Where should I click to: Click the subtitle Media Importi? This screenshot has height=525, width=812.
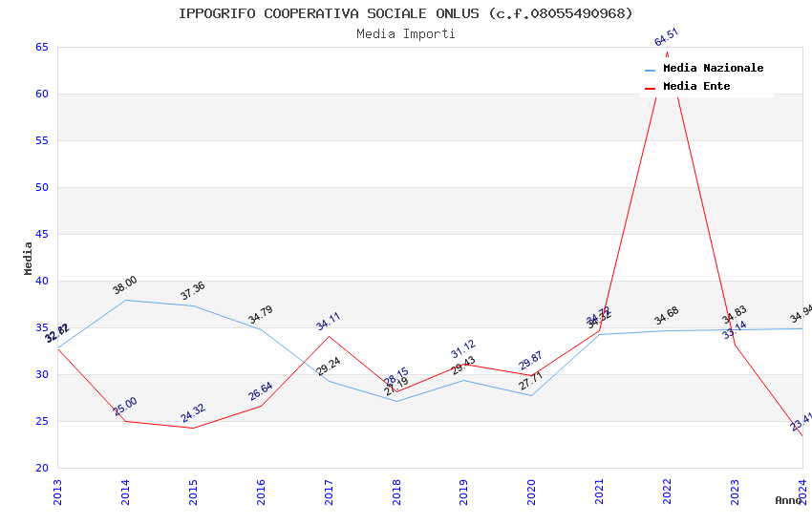point(406,33)
